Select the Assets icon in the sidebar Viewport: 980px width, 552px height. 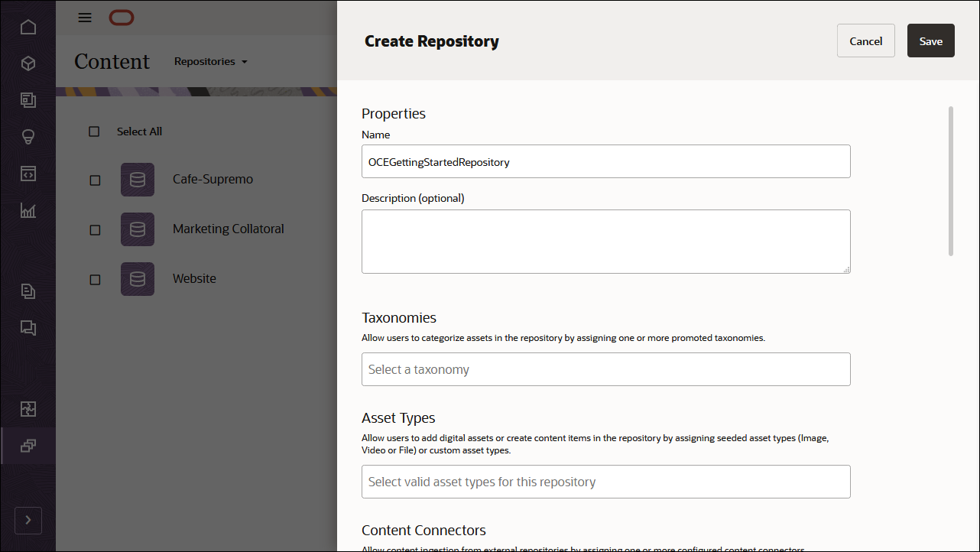click(28, 63)
